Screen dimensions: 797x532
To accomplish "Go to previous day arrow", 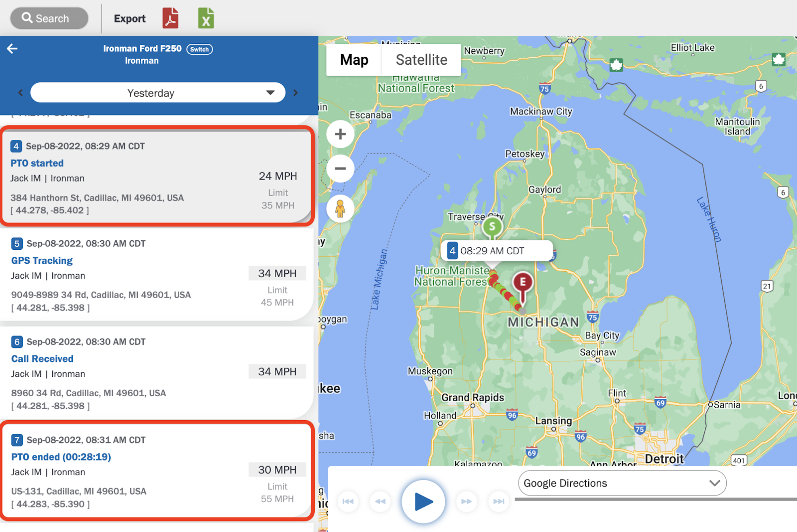I will [x=20, y=93].
